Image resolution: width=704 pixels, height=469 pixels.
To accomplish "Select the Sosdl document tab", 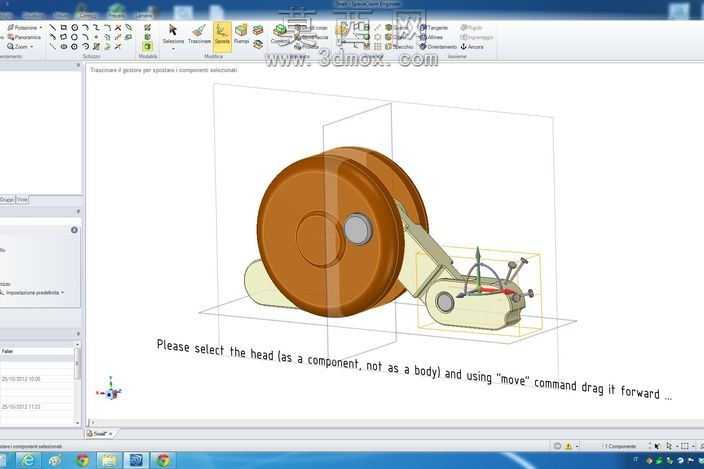I will pyautogui.click(x=99, y=434).
